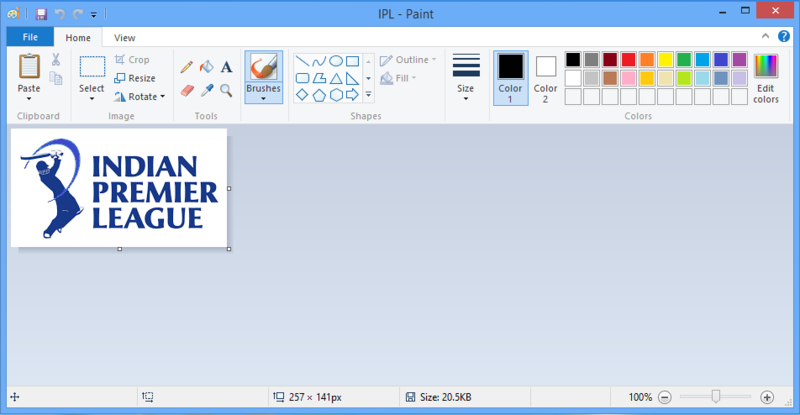The height and width of the screenshot is (415, 800).
Task: Select the Text tool
Action: point(226,67)
